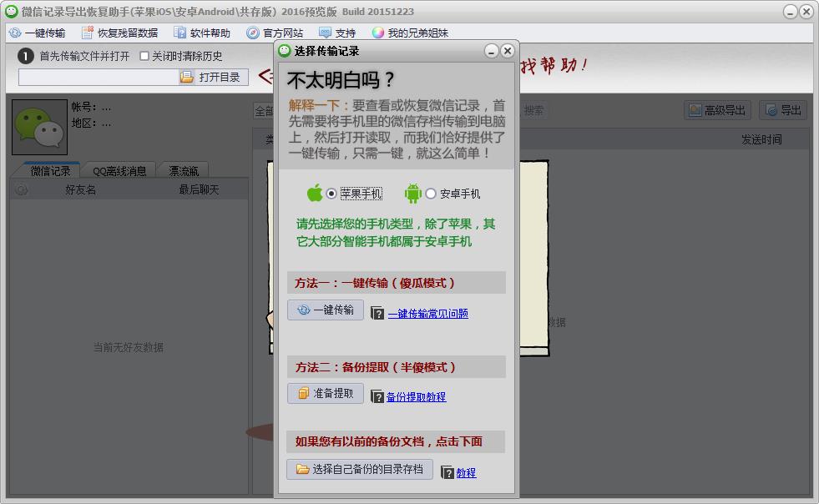Switch to the QQ离线消息 tab
The image size is (819, 504).
point(119,171)
